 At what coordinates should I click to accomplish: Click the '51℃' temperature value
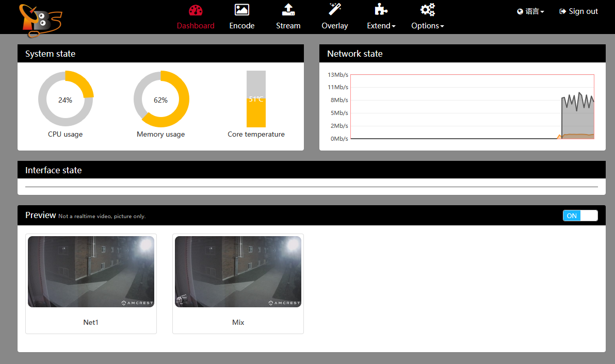coord(256,99)
